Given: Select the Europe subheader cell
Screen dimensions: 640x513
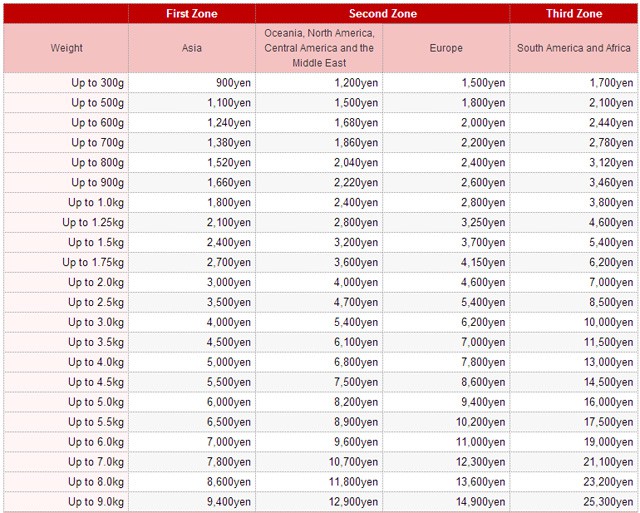Looking at the screenshot, I should click(446, 48).
